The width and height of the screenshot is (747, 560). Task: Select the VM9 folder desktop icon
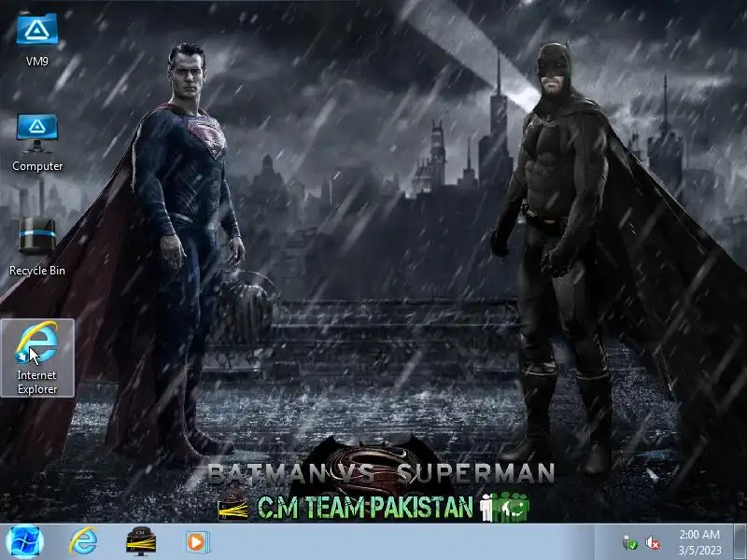tap(37, 40)
